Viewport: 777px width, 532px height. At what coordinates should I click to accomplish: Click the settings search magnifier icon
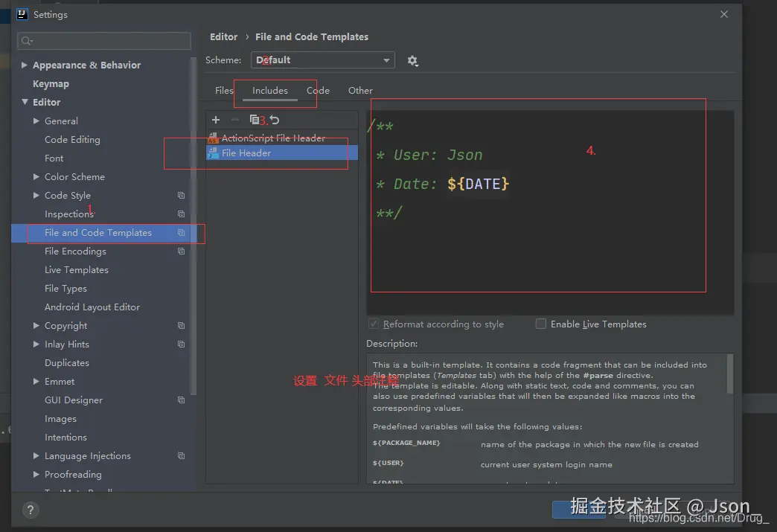tap(27, 41)
